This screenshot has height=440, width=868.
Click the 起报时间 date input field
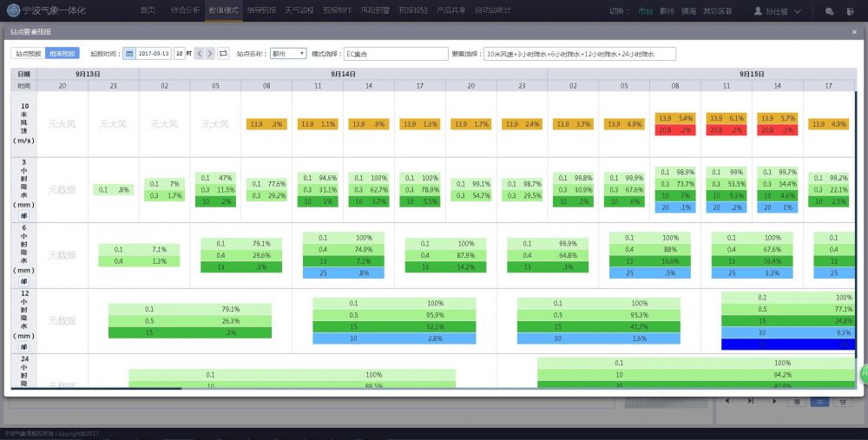[x=154, y=54]
